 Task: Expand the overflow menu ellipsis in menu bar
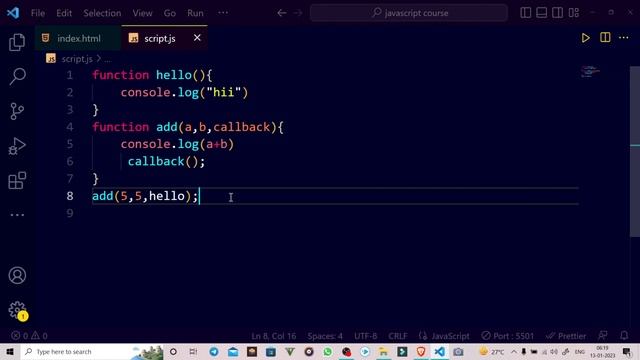point(223,13)
